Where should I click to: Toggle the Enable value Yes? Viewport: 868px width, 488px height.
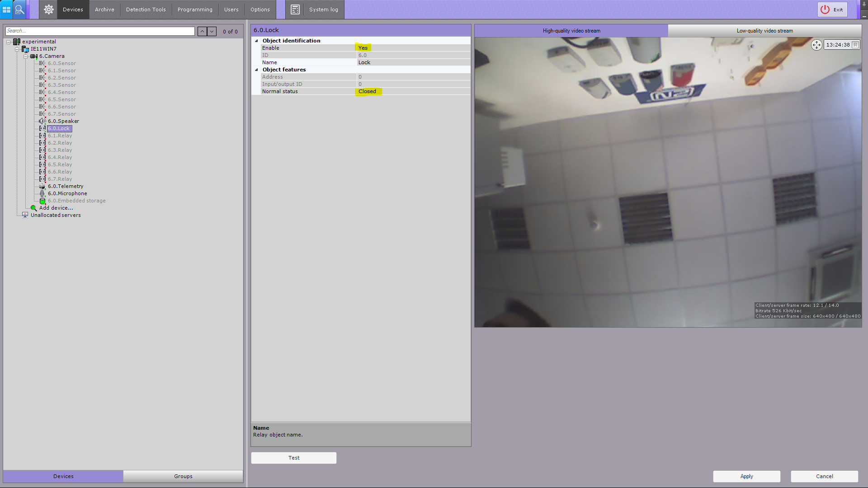363,48
